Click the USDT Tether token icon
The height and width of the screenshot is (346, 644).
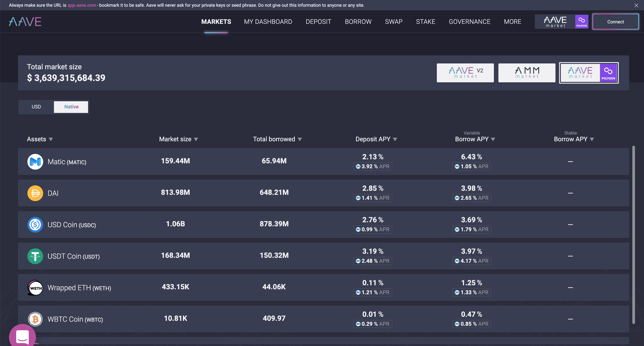pyautogui.click(x=35, y=256)
